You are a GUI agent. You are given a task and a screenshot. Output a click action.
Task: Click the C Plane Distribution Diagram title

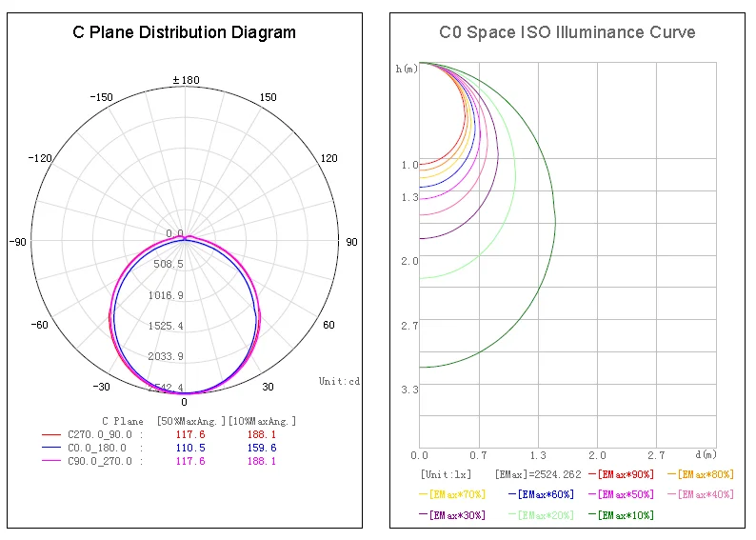[185, 32]
